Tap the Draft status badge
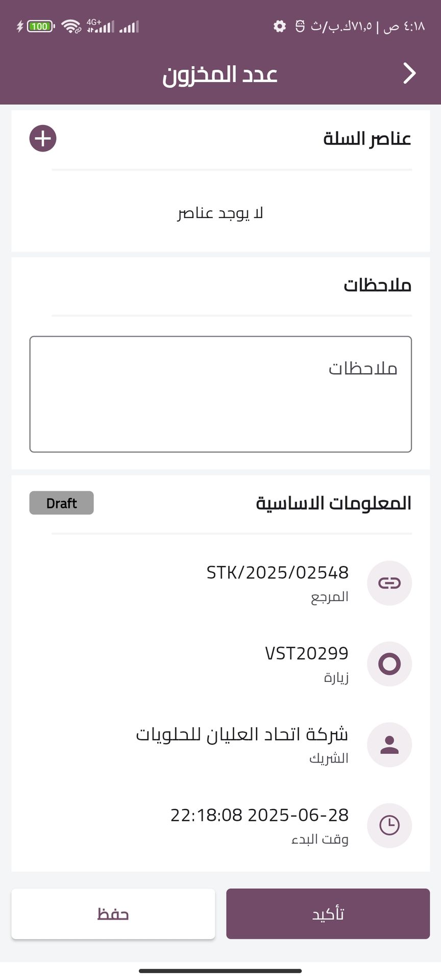This screenshot has width=441, height=980. point(62,503)
